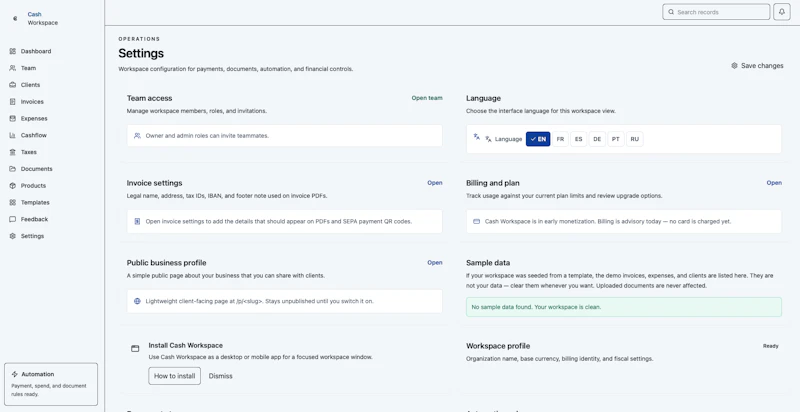Click the Expenses card icon in sidebar
Screen dimensions: 800x412
pyautogui.click(x=13, y=118)
